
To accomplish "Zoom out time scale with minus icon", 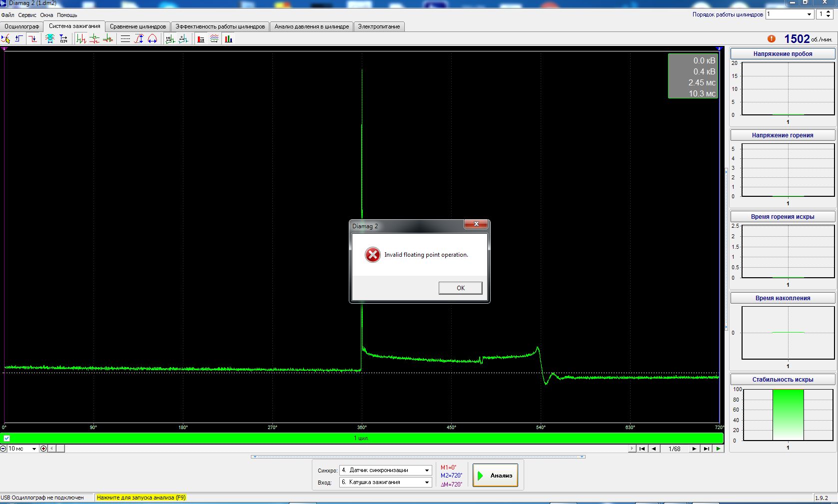I will coord(3,449).
